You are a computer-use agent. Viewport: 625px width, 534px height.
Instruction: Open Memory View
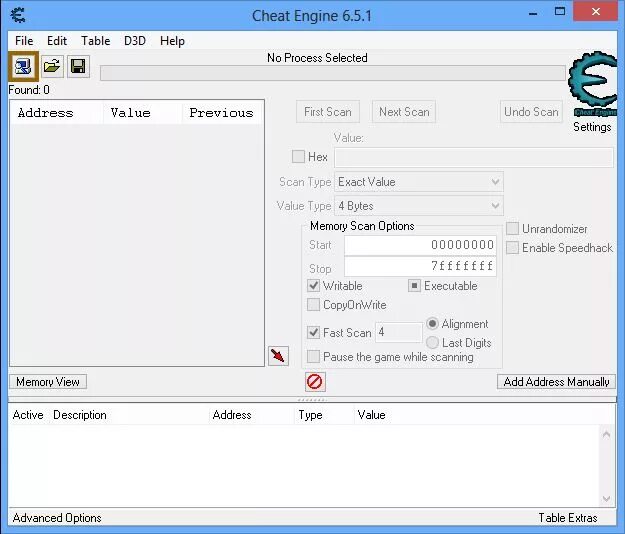48,382
